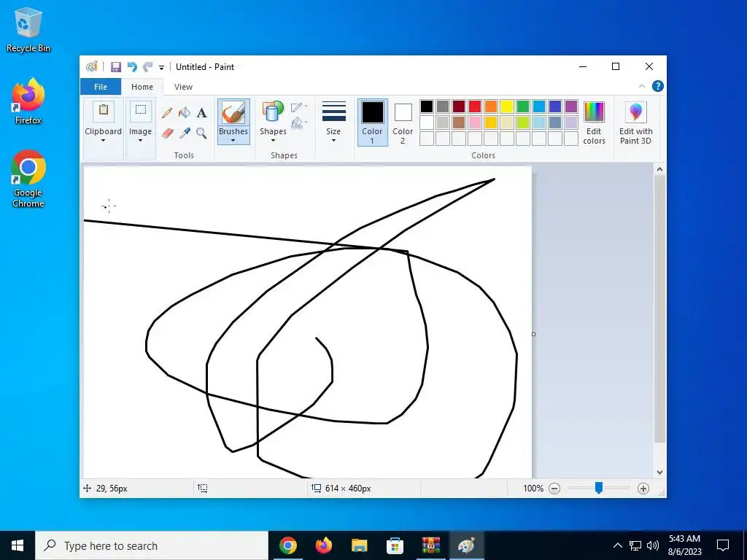Select Color 1 foreground button
Image resolution: width=747 pixels, height=560 pixels.
click(x=372, y=122)
